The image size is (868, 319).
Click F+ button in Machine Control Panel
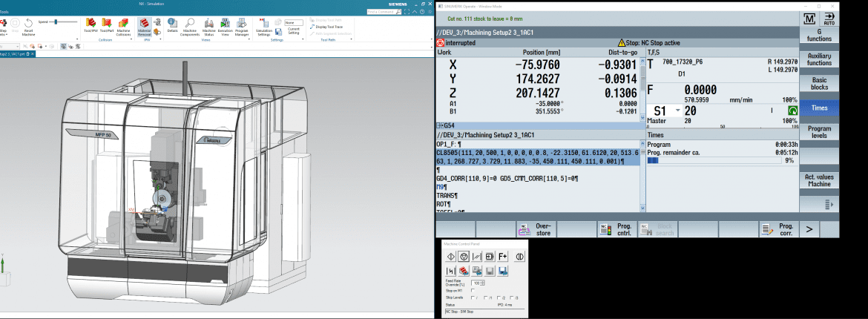click(503, 257)
